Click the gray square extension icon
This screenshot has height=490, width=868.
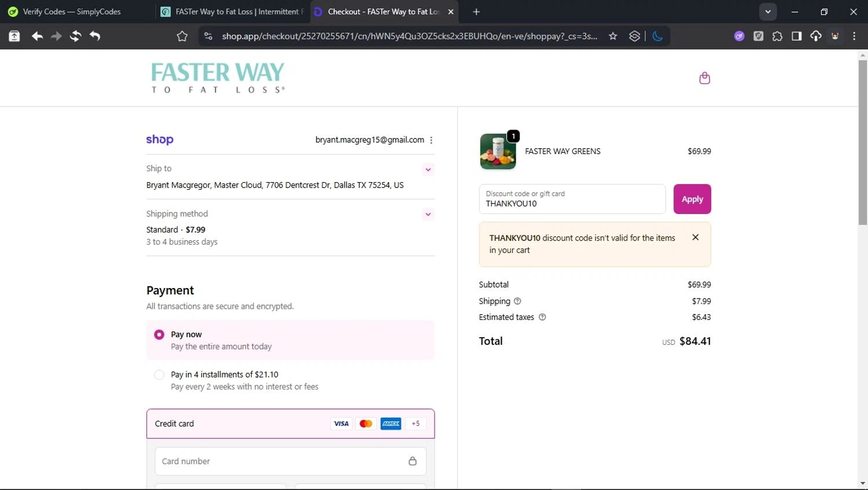[758, 36]
